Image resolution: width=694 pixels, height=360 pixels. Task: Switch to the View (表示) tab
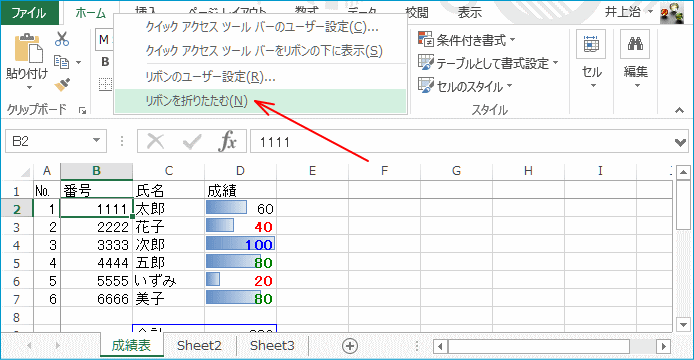469,12
